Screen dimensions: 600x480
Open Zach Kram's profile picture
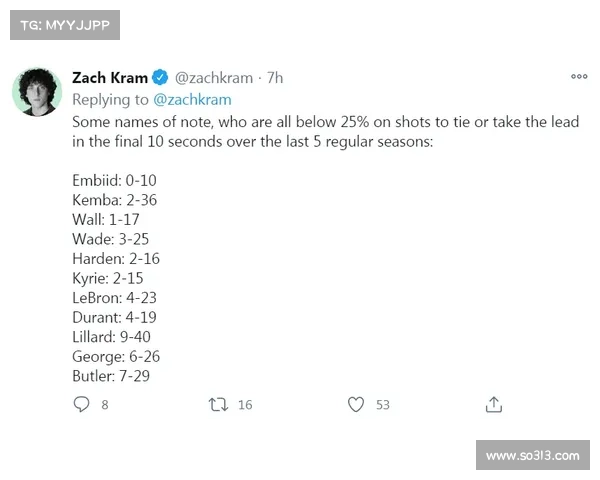pyautogui.click(x=37, y=92)
